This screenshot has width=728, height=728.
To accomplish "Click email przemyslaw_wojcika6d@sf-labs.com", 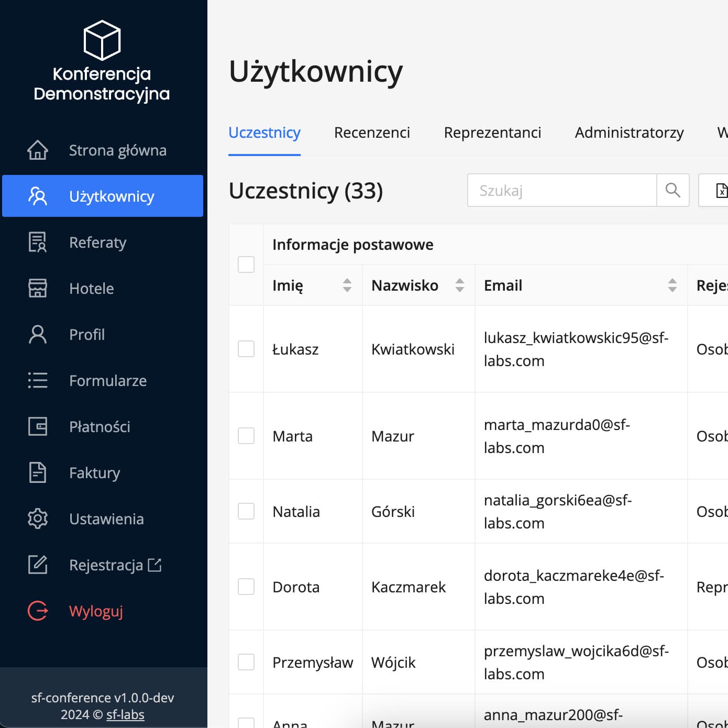I will tap(576, 662).
